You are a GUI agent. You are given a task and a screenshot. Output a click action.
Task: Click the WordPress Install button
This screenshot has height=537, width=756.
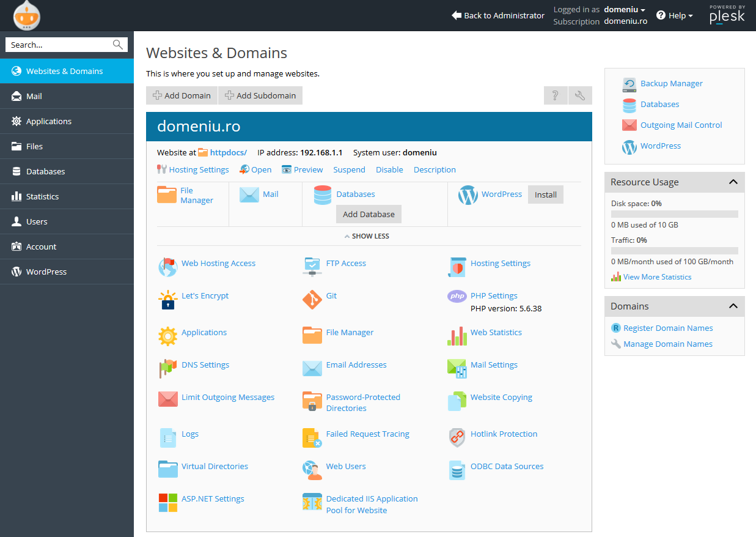[546, 194]
